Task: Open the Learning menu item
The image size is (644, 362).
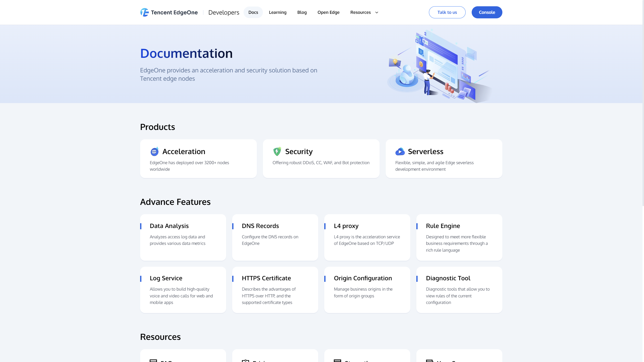Action: [277, 12]
